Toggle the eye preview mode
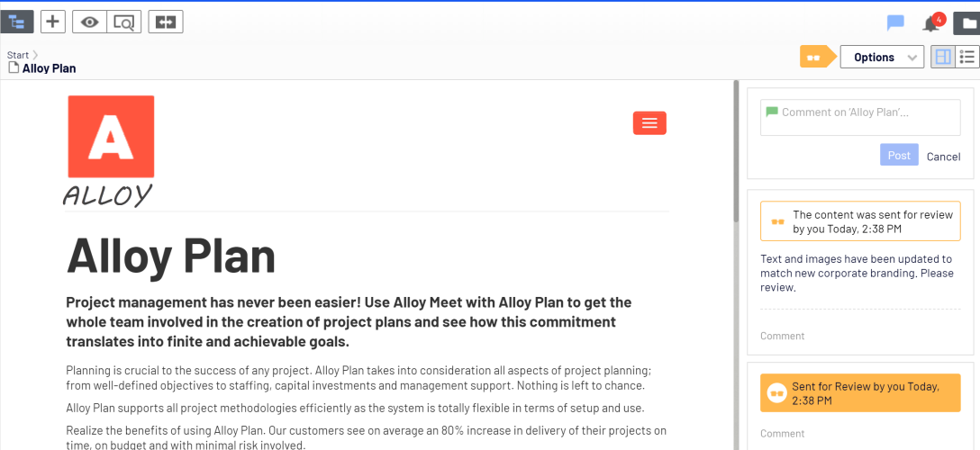Screen dimensions: 980x450 (89, 22)
